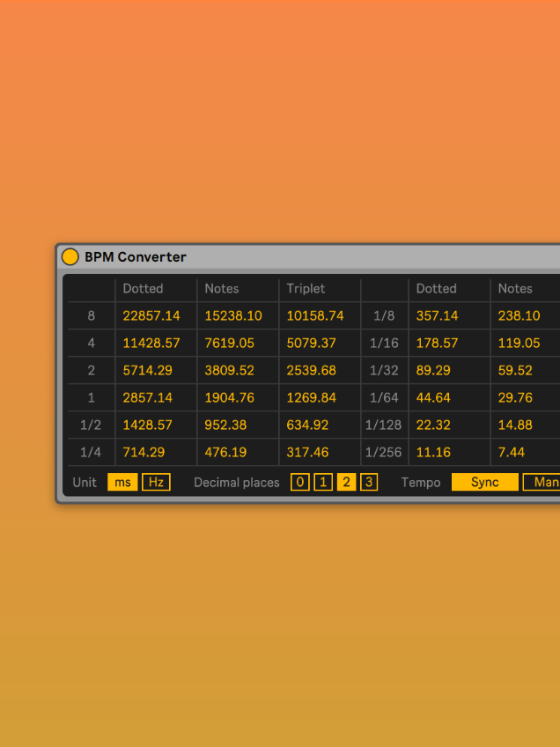Click the value 22.32

[433, 425]
